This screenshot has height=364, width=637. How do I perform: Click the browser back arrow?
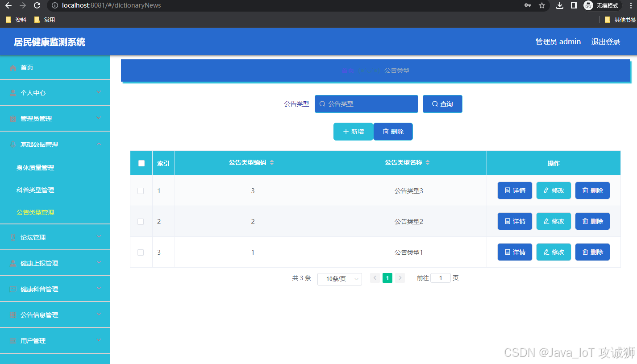click(x=8, y=5)
